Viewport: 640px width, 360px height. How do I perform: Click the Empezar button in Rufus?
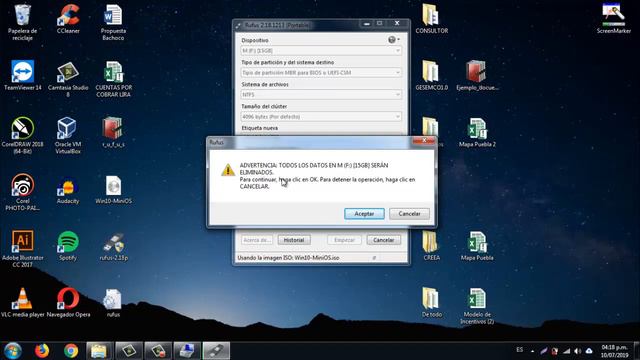pyautogui.click(x=344, y=240)
